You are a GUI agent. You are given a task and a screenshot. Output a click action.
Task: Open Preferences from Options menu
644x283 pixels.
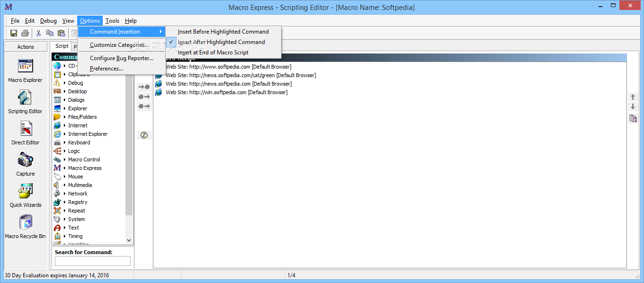122,69
